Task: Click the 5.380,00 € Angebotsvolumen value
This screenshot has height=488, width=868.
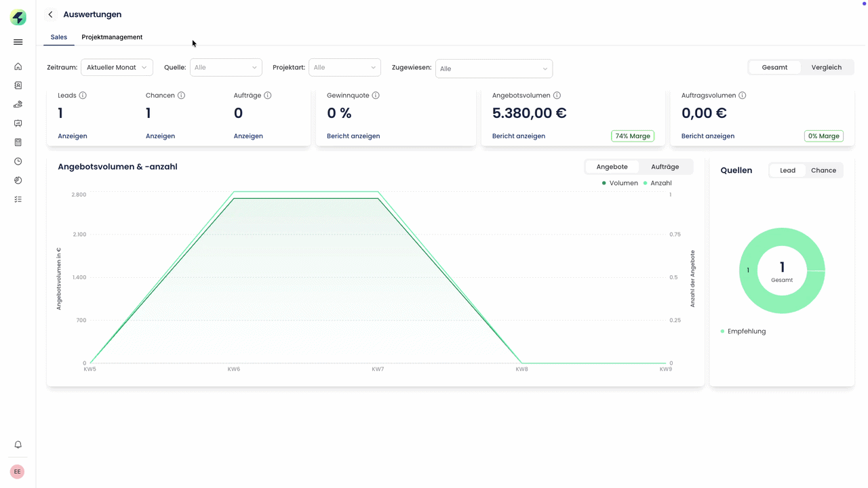Action: (530, 113)
